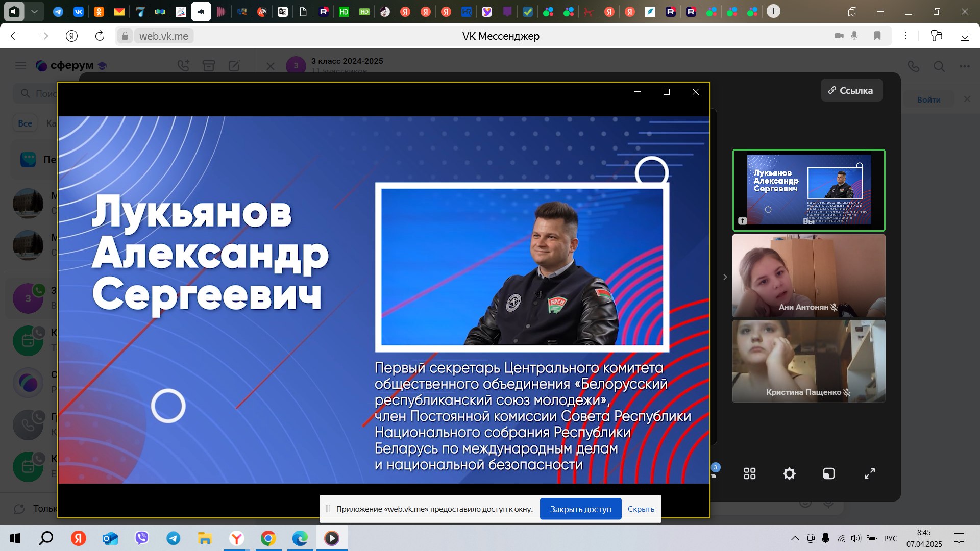The image size is (980, 551).
Task: Open the browser feedback icon
Action: 936,36
